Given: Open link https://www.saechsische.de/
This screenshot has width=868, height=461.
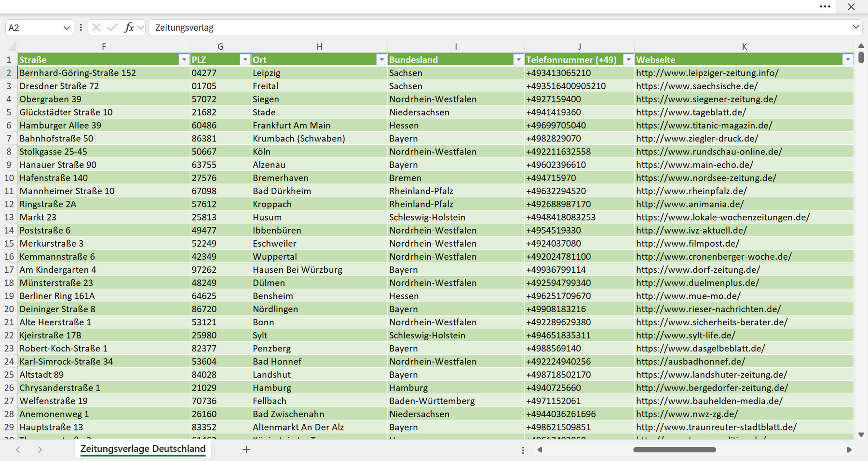Looking at the screenshot, I should [x=697, y=86].
